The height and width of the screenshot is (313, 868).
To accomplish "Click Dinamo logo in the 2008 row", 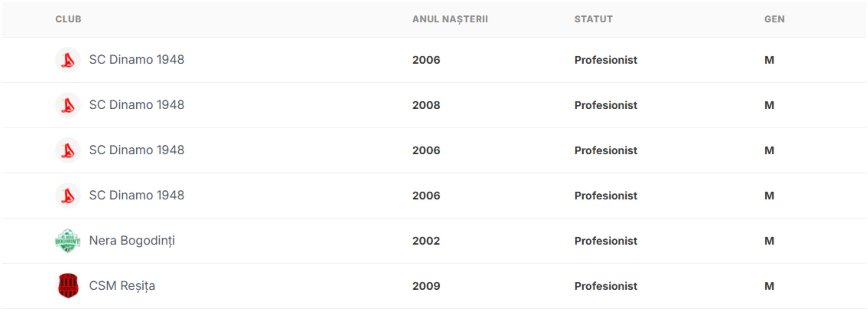I will click(x=68, y=105).
